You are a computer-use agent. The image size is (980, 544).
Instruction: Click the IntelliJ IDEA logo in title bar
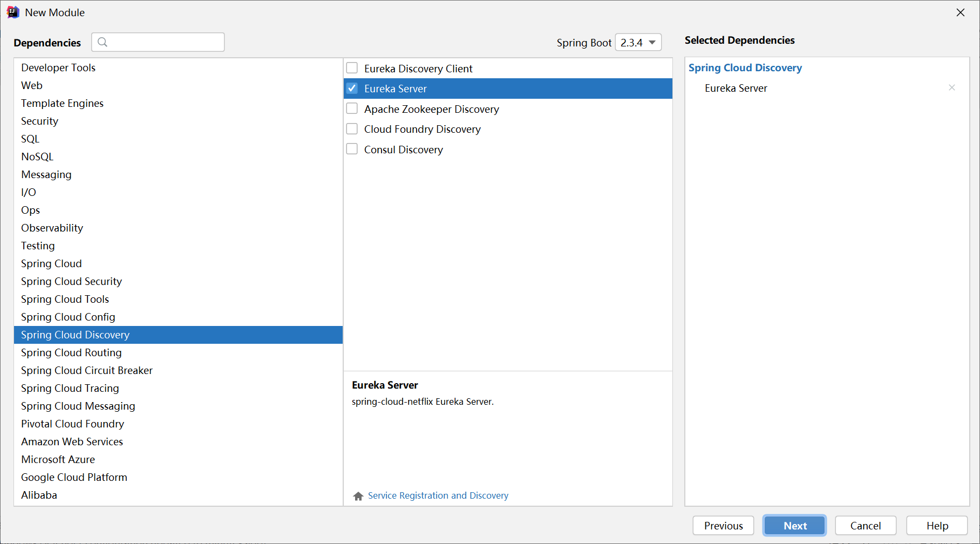(x=13, y=12)
